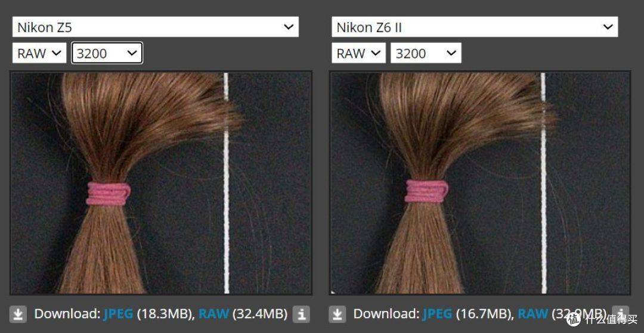This screenshot has height=333, width=644.
Task: Download the RAW file for Nikon Z5
Action: tap(213, 314)
